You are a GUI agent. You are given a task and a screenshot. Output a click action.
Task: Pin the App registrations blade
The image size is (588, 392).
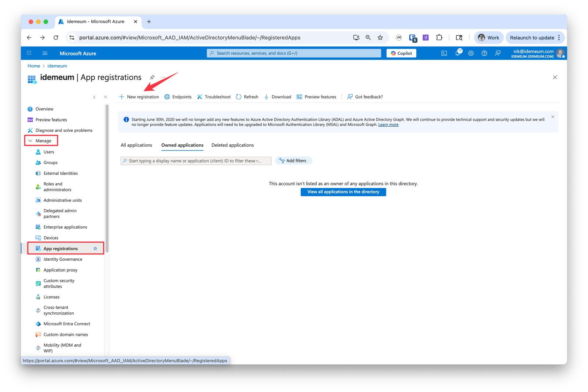(x=152, y=77)
